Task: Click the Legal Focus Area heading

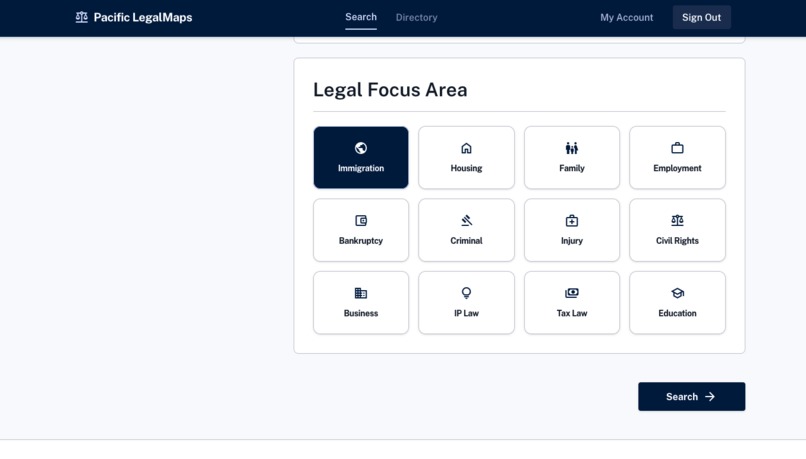Action: [x=390, y=90]
